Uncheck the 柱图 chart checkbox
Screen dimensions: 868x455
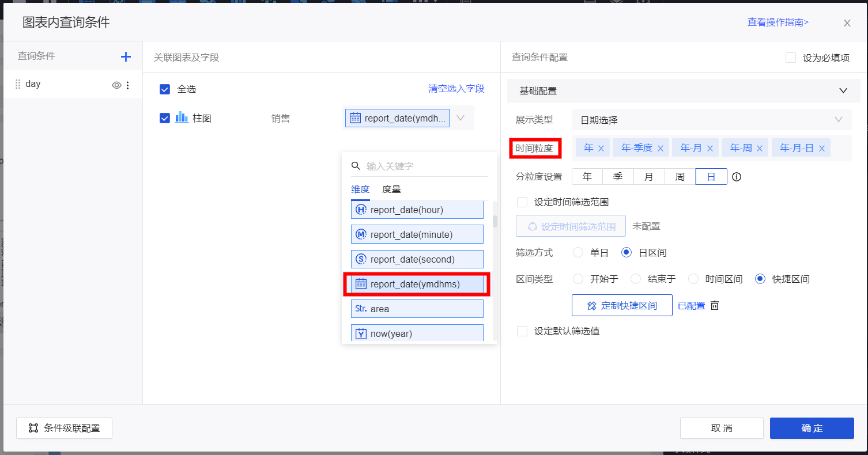165,118
